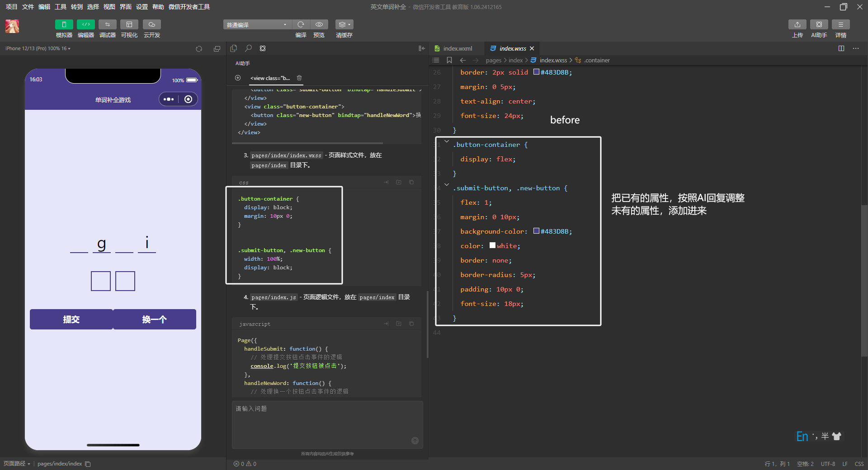This screenshot has width=868, height=470.
Task: Click the border color swatch #483D8B
Action: tap(536, 72)
